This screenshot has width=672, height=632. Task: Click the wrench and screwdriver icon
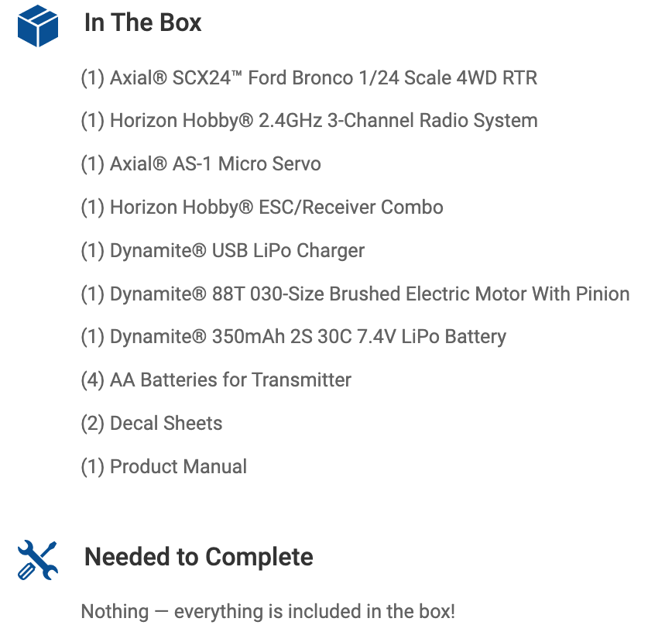[x=37, y=560]
